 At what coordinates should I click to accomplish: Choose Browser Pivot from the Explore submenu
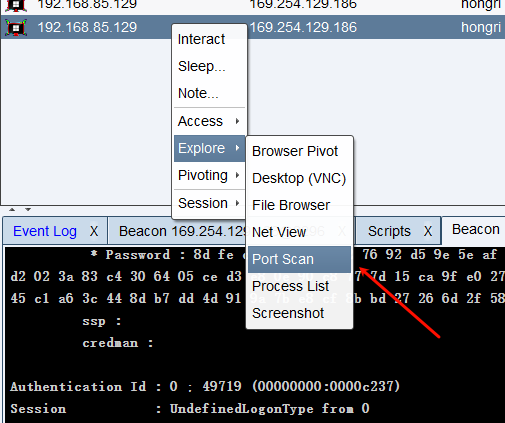tap(299, 151)
